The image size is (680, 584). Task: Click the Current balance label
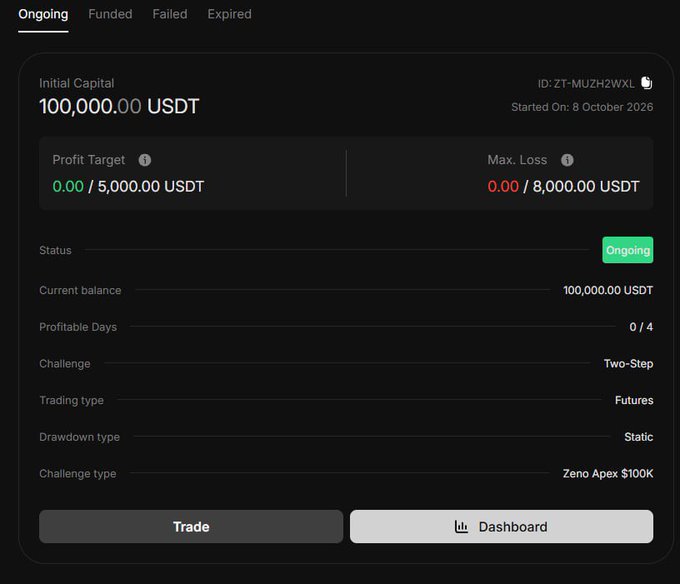coord(80,290)
